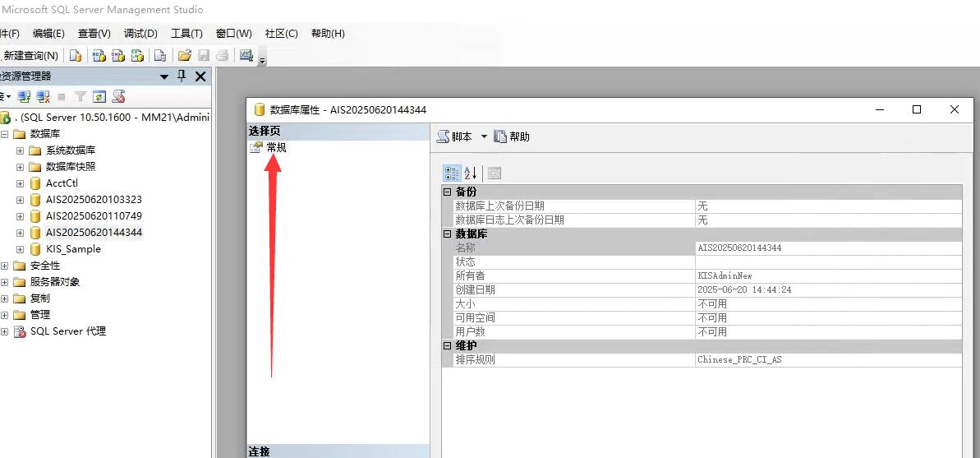The image size is (980, 458).
Task: Open the 社区(C) menu
Action: [x=281, y=33]
